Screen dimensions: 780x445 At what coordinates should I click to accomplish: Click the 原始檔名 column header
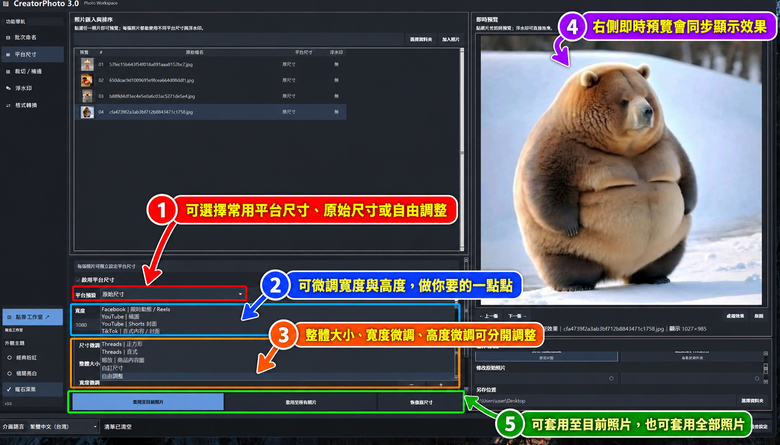coord(195,52)
